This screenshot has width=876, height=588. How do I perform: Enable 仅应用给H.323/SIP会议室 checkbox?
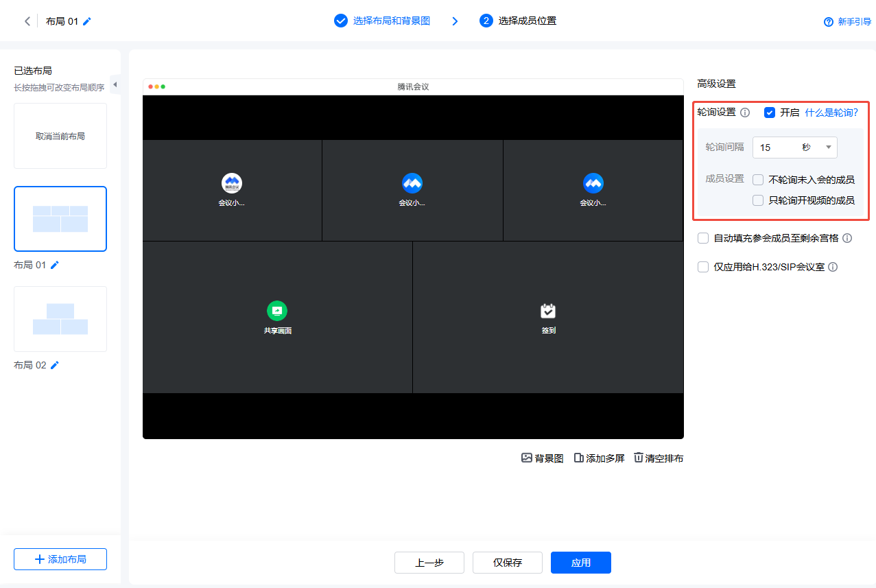(703, 267)
